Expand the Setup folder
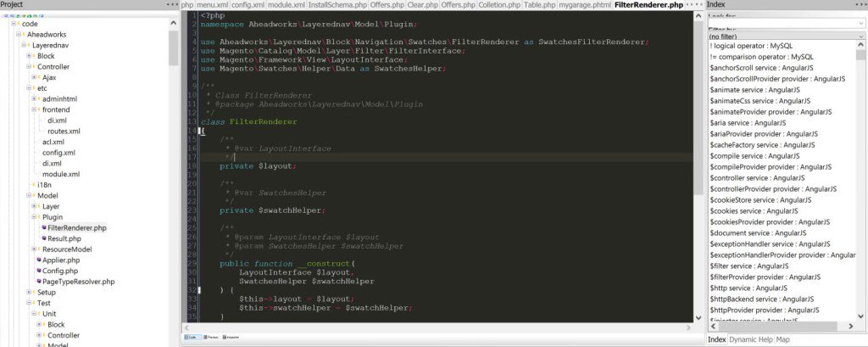The width and height of the screenshot is (868, 347). [x=29, y=292]
